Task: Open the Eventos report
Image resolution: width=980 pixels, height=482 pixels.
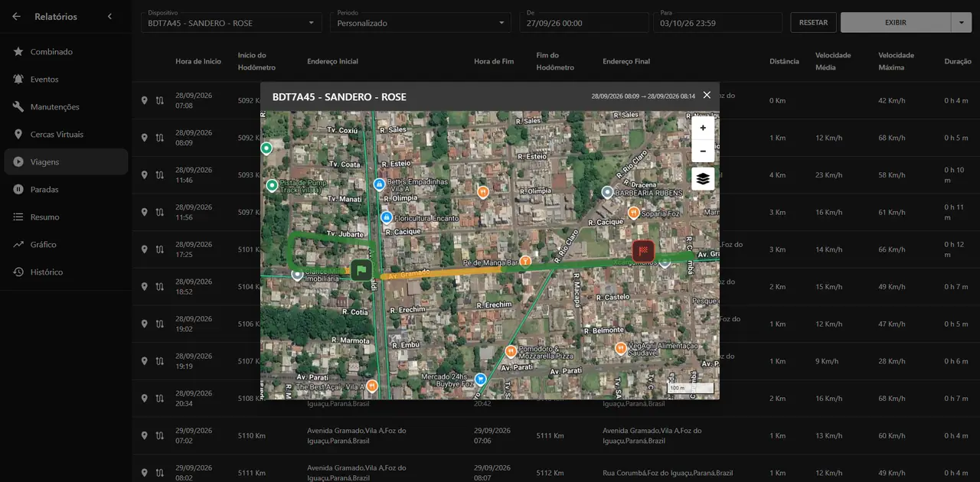Action: pos(65,80)
